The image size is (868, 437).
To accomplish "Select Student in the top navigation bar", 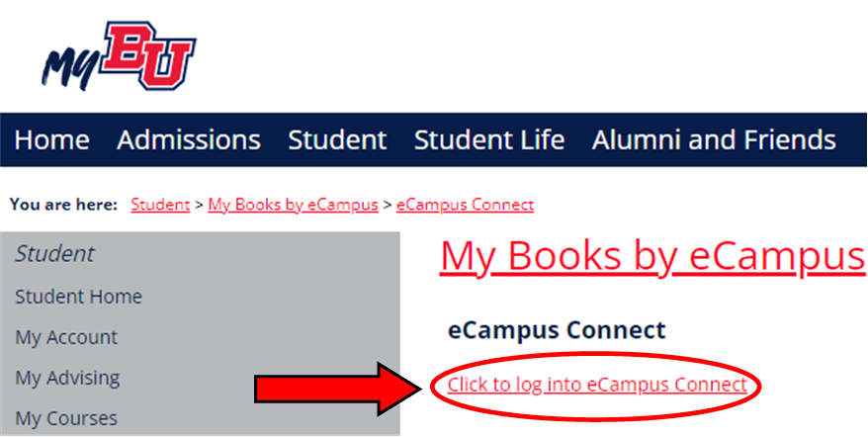I will pos(337,140).
